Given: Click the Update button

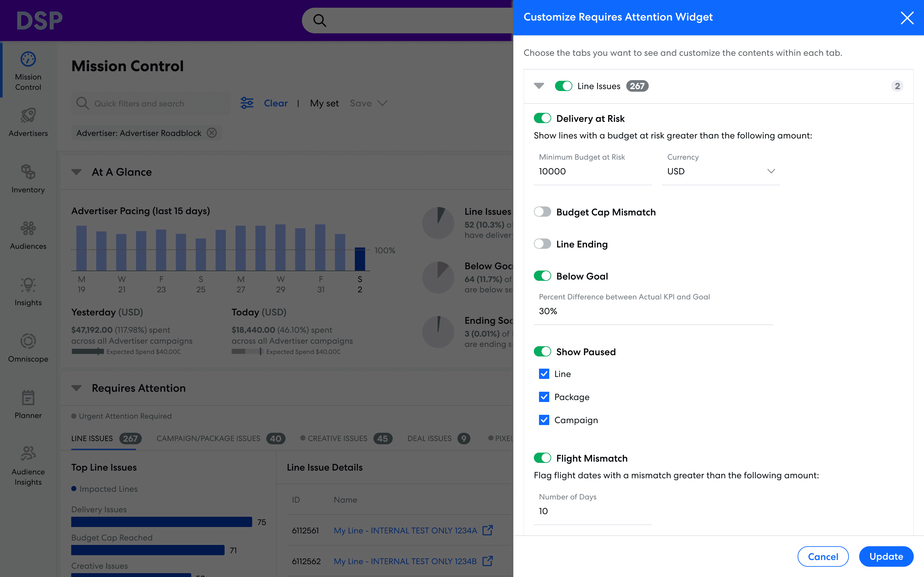Looking at the screenshot, I should point(886,556).
